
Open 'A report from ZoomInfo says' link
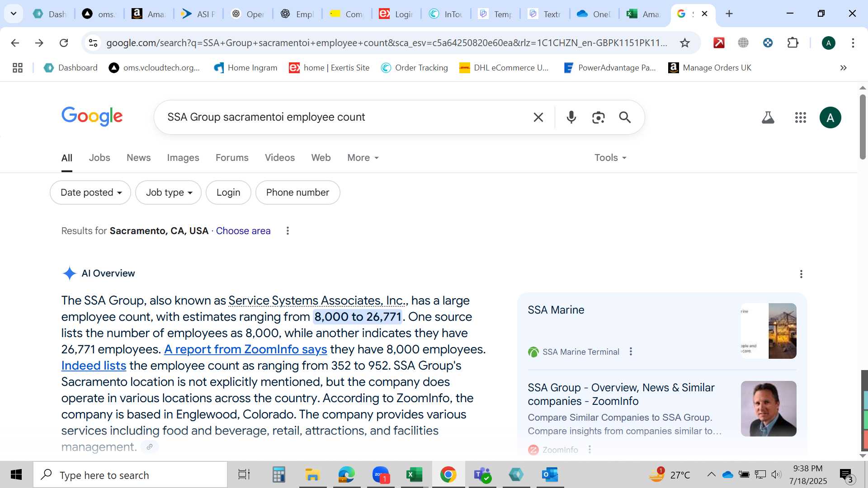(x=245, y=349)
